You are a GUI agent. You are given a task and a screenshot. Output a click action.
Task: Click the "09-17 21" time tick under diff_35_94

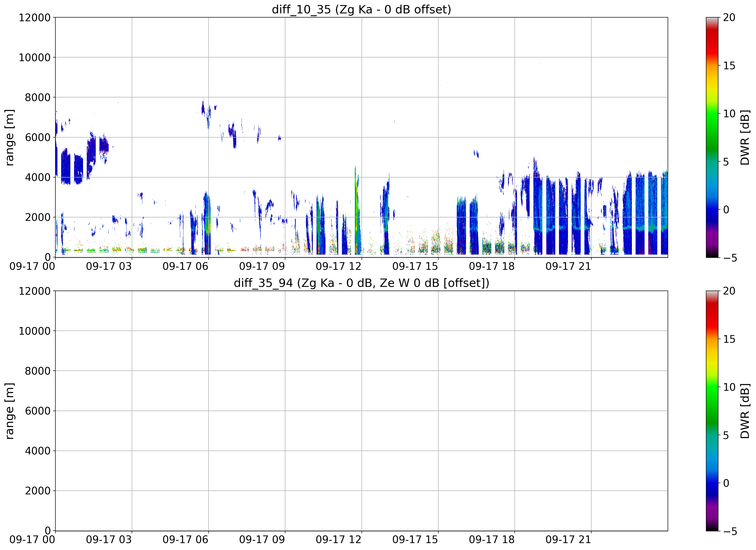(x=568, y=540)
